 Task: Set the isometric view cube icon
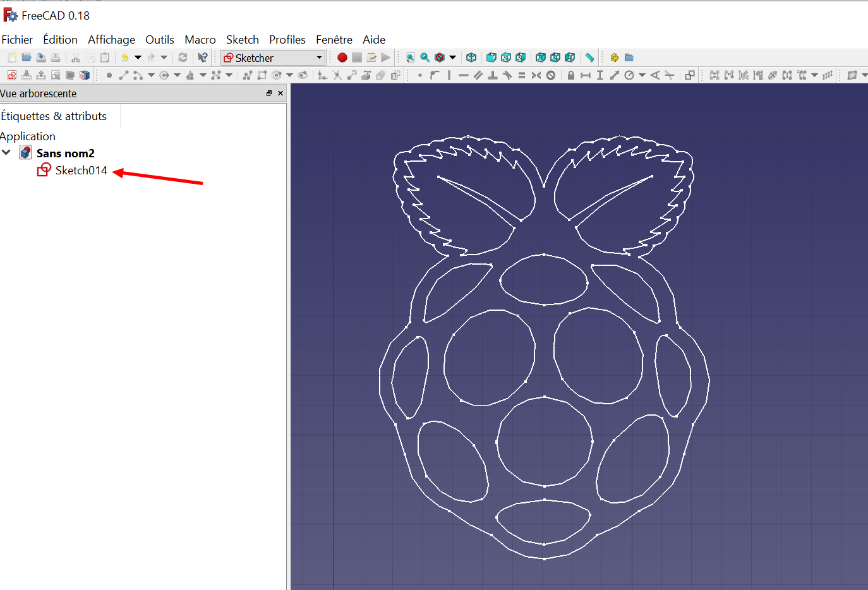[x=471, y=57]
